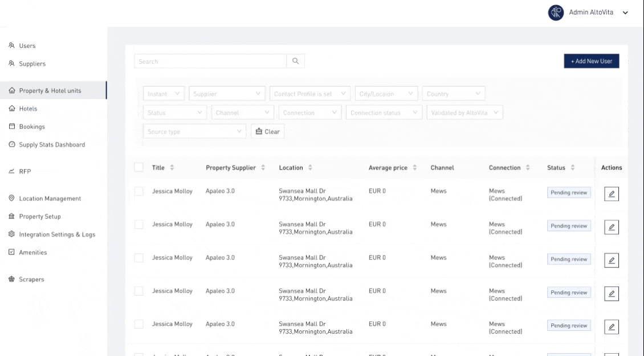The image size is (644, 356).
Task: Clear all filters with Clear button
Action: click(x=267, y=132)
